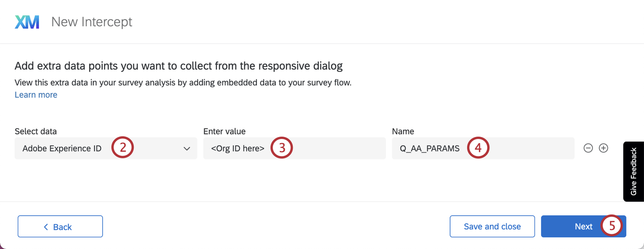Image resolution: width=644 pixels, height=249 pixels.
Task: Click the plus icon to add another data row
Action: pyautogui.click(x=604, y=148)
